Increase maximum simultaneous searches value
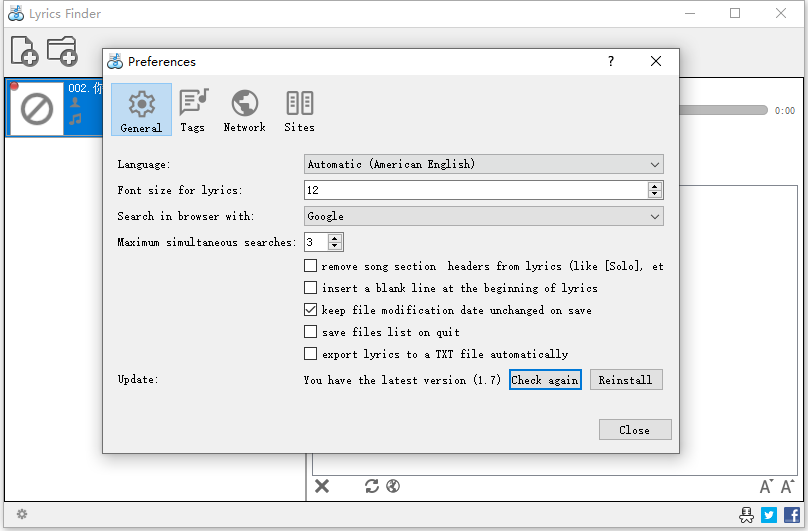 (335, 238)
